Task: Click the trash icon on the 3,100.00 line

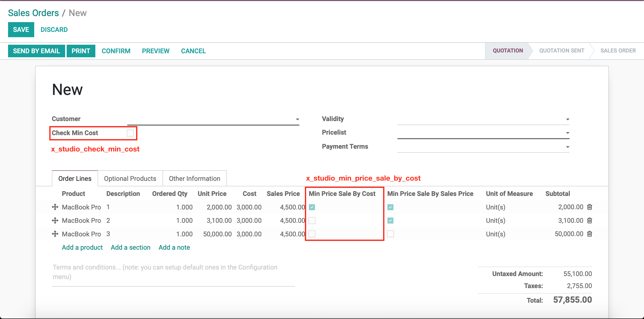Action: tap(589, 221)
